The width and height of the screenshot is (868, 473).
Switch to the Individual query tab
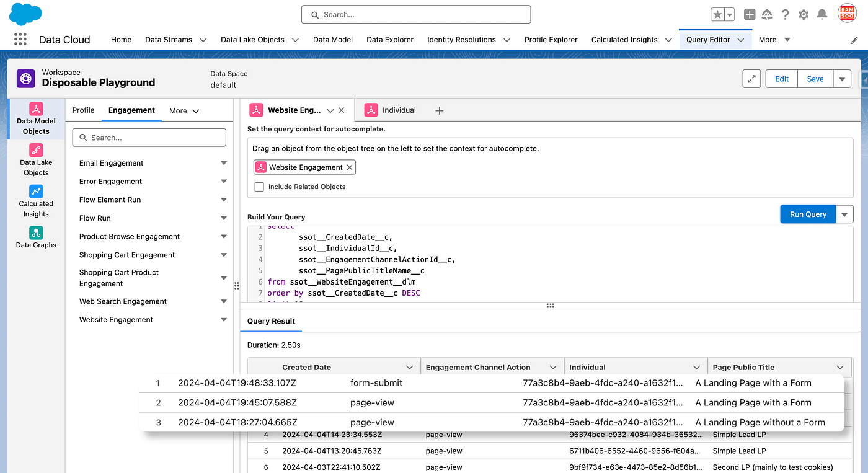pos(399,110)
